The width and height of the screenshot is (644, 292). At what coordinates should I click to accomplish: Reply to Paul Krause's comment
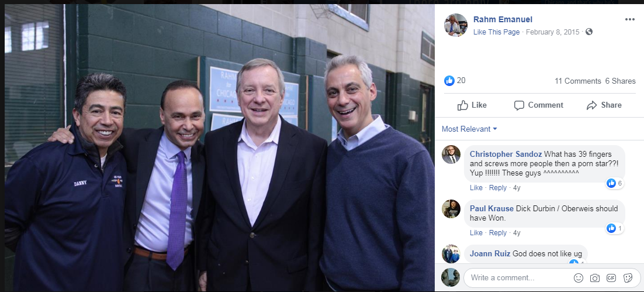[497, 233]
